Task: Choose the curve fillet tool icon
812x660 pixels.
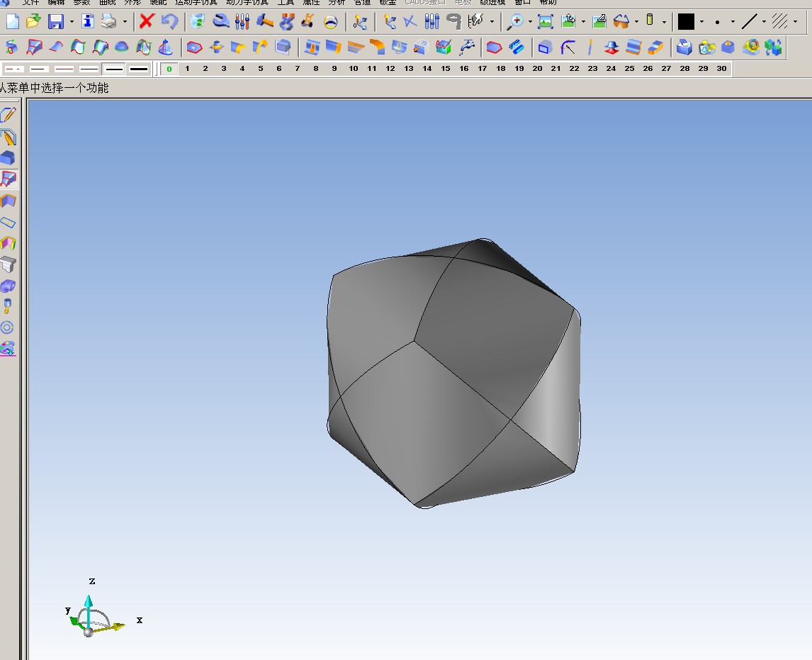Action: pos(568,47)
